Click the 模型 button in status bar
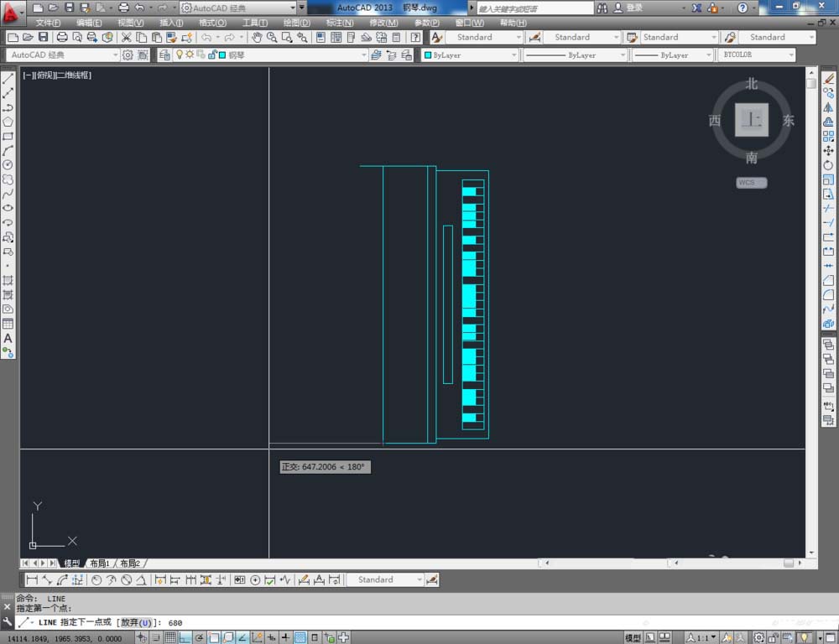The height and width of the screenshot is (644, 839). [x=633, y=637]
